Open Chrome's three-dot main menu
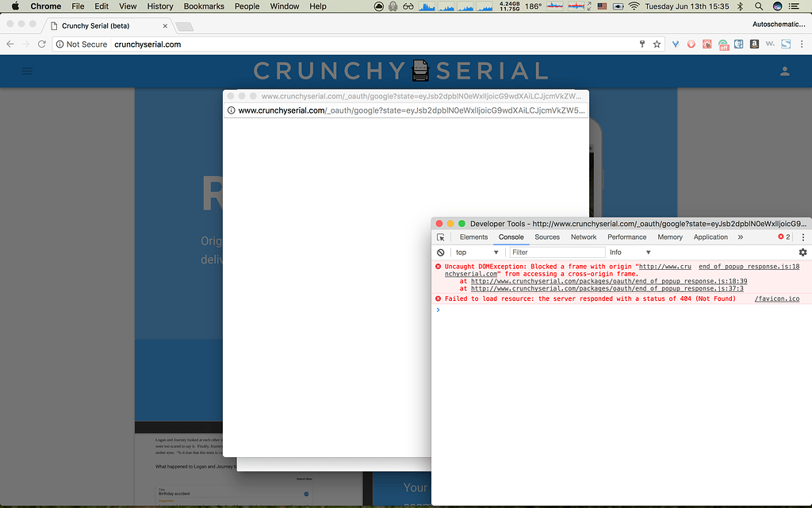The width and height of the screenshot is (812, 508). tap(802, 44)
